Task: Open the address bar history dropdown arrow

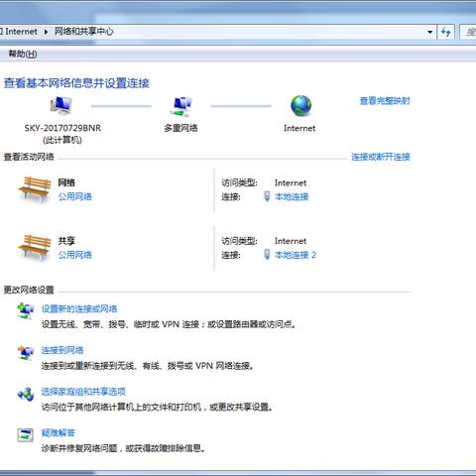Action: [x=429, y=32]
